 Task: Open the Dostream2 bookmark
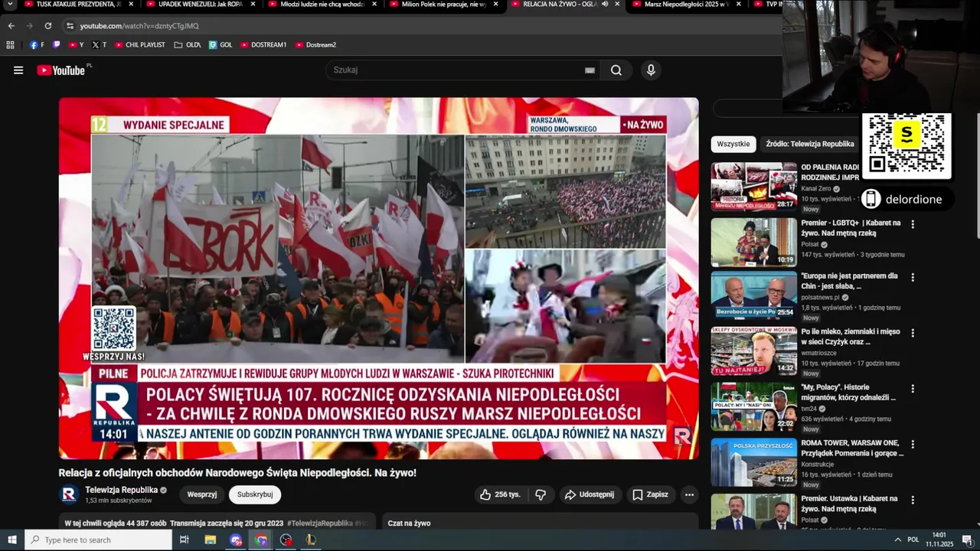pyautogui.click(x=315, y=45)
